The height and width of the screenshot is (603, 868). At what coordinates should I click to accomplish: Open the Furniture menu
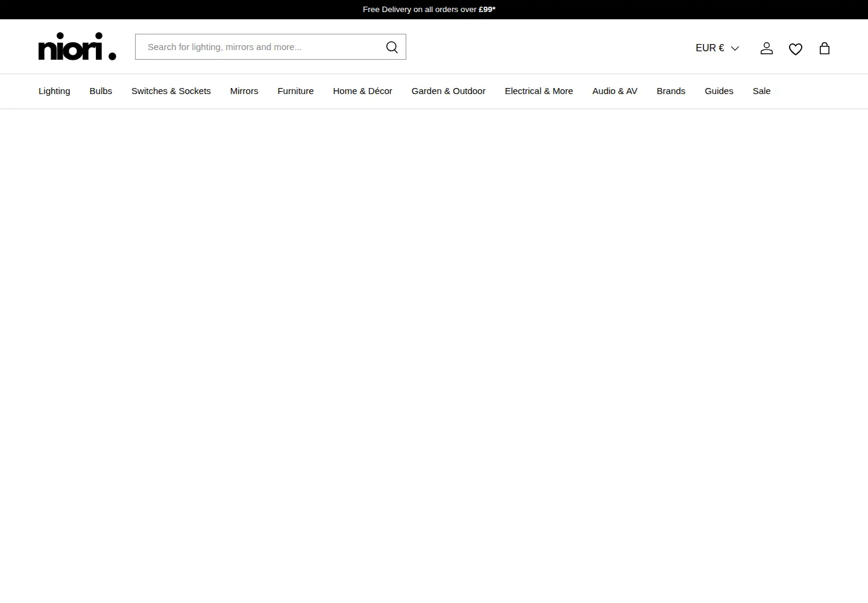pos(295,91)
